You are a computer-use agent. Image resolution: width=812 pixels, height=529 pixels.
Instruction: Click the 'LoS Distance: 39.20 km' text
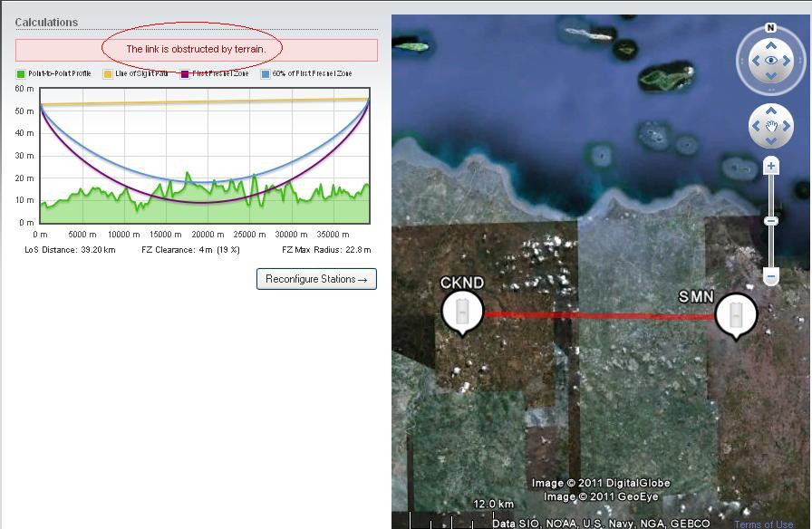coord(70,249)
